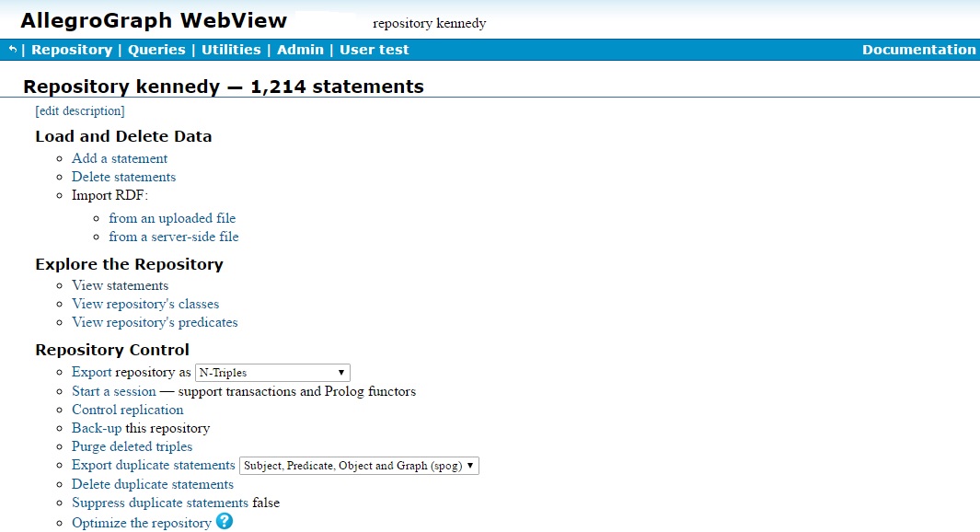The image size is (980, 532).
Task: Click the Delete statements link
Action: pyautogui.click(x=123, y=177)
